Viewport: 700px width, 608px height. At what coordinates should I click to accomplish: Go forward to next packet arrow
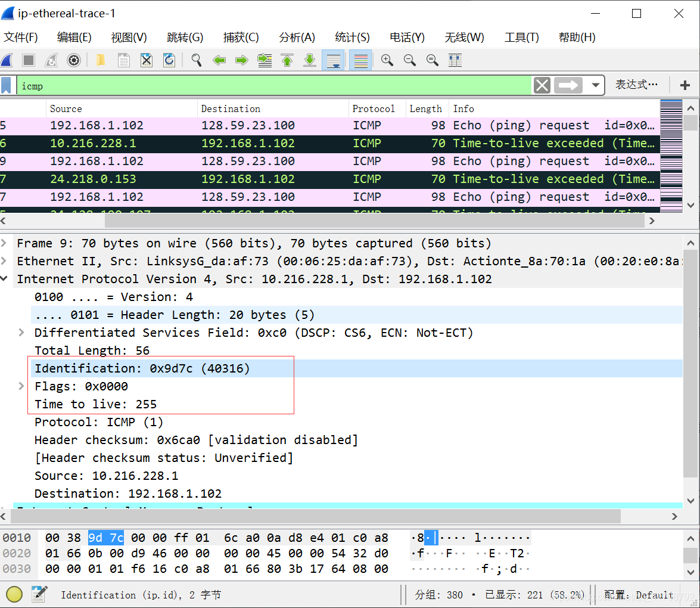tap(241, 60)
